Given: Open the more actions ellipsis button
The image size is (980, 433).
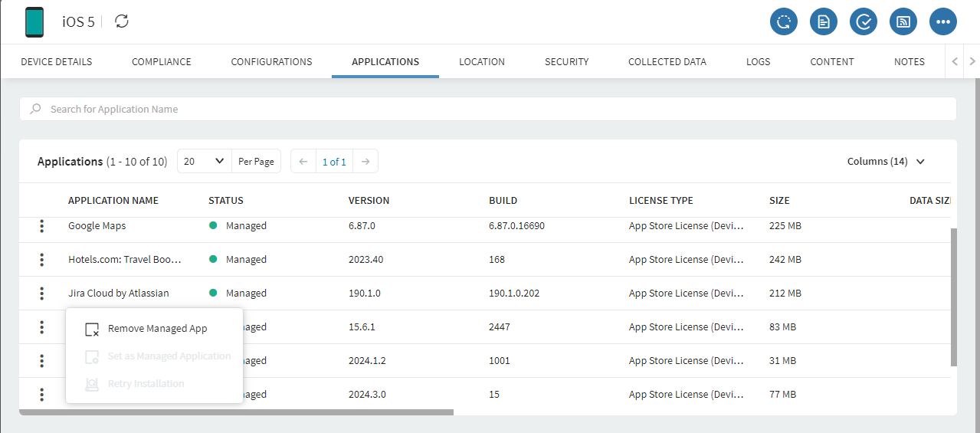Looking at the screenshot, I should 943,21.
